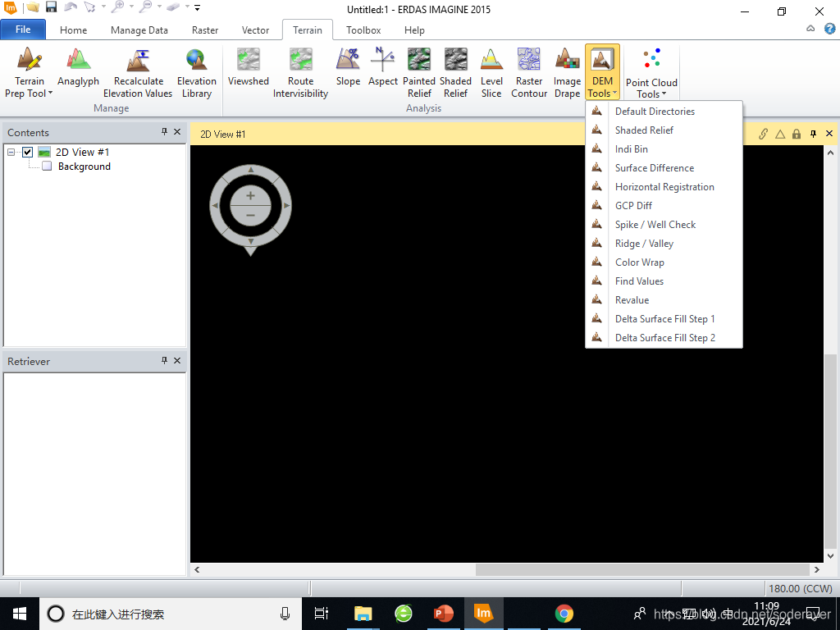Open the Help tab
The width and height of the screenshot is (840, 630).
[x=414, y=30]
